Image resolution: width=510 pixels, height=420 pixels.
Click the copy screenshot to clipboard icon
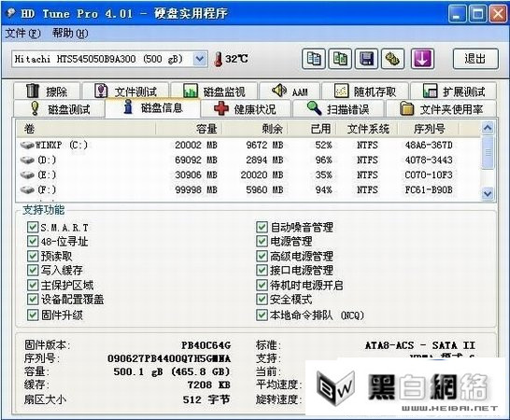(x=340, y=59)
